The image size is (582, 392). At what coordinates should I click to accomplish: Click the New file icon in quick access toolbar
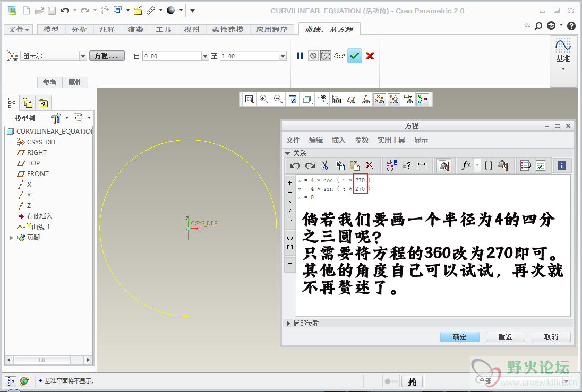point(27,11)
